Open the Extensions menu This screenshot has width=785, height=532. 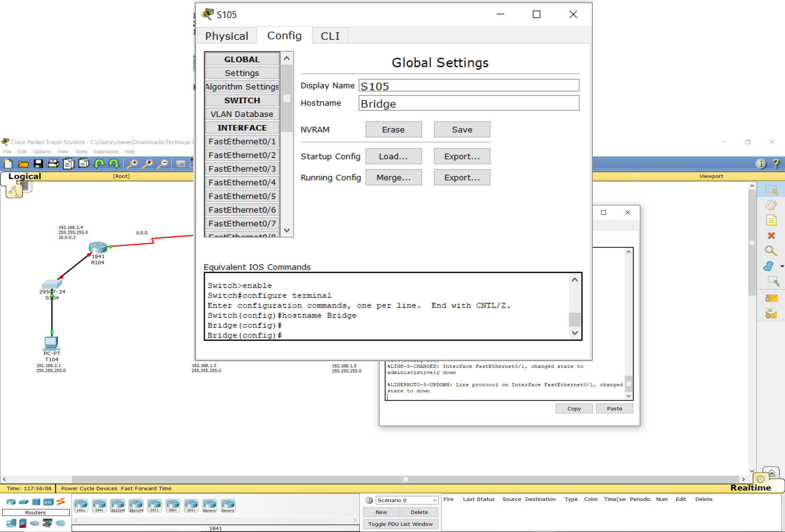tap(106, 152)
